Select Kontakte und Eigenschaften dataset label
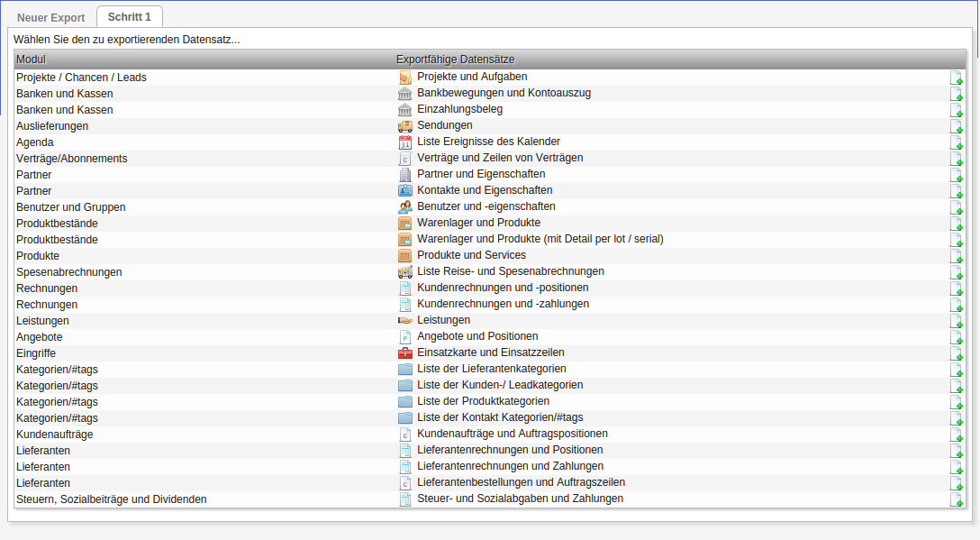Viewport: 980px width, 540px height. (485, 190)
